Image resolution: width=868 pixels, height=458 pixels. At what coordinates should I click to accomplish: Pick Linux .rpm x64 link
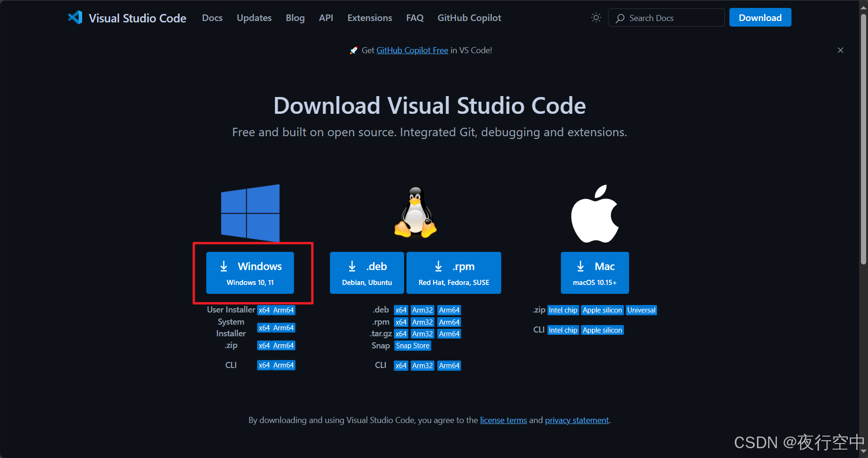point(401,322)
